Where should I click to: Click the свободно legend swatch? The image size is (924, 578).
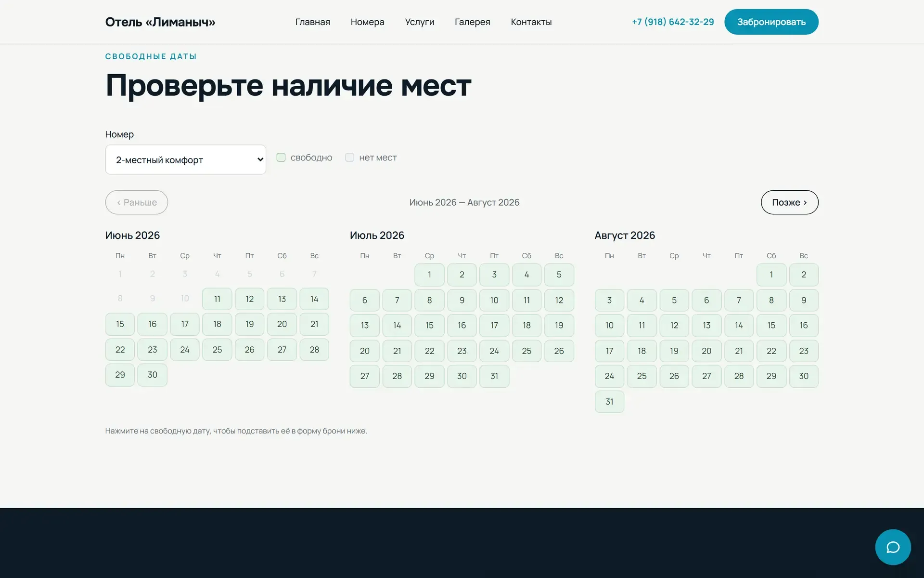[281, 158]
